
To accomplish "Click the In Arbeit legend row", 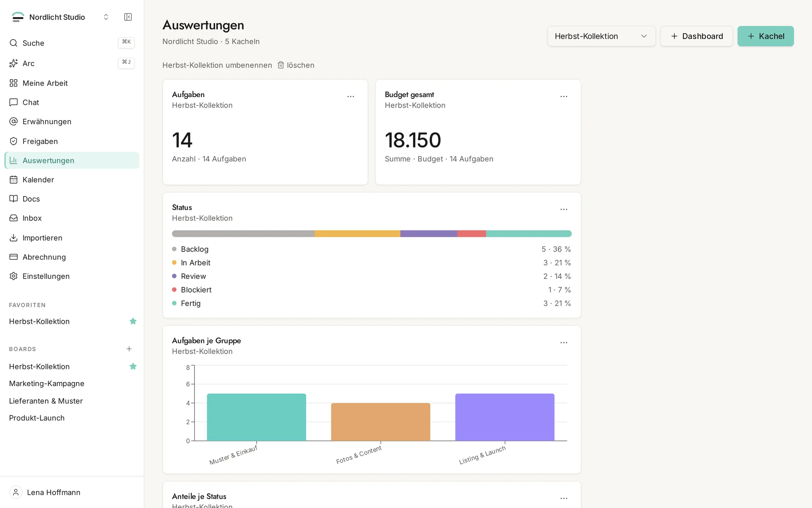I will (371, 263).
